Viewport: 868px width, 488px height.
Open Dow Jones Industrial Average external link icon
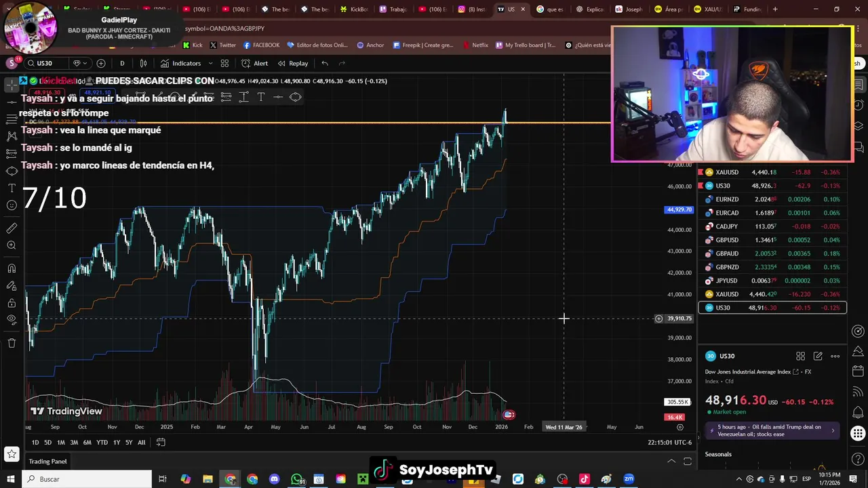(795, 372)
